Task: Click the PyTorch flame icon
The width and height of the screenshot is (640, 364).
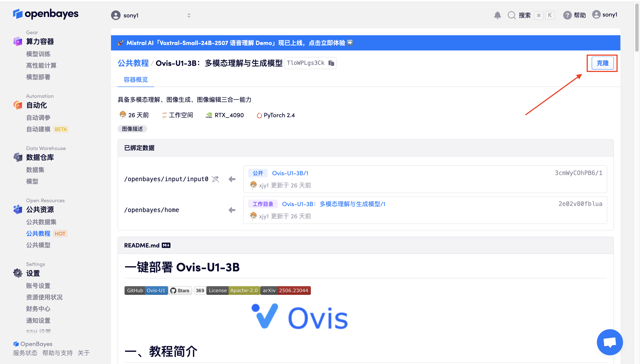Action: 259,115
